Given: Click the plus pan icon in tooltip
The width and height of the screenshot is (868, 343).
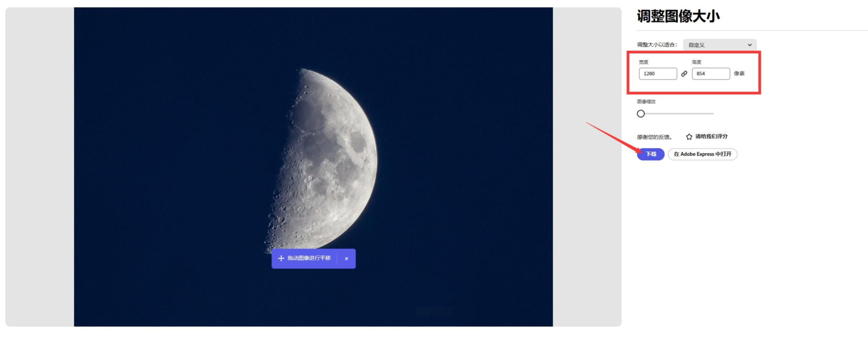Looking at the screenshot, I should click(281, 258).
